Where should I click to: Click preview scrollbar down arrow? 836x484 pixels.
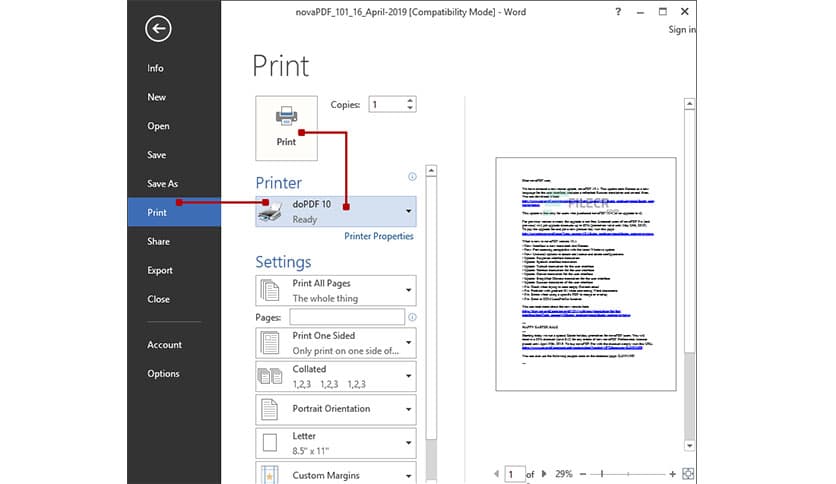[689, 446]
